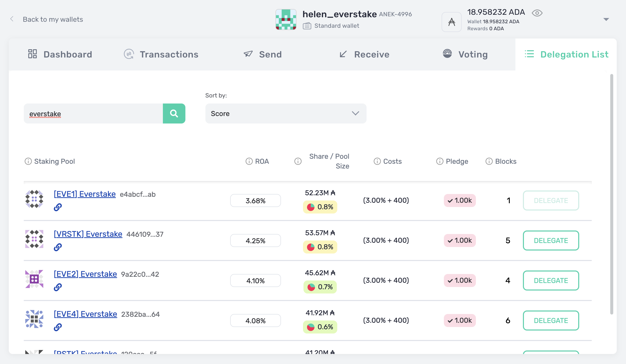This screenshot has height=364, width=626.
Task: Click the ADA currency symbol icon
Action: [x=451, y=22]
